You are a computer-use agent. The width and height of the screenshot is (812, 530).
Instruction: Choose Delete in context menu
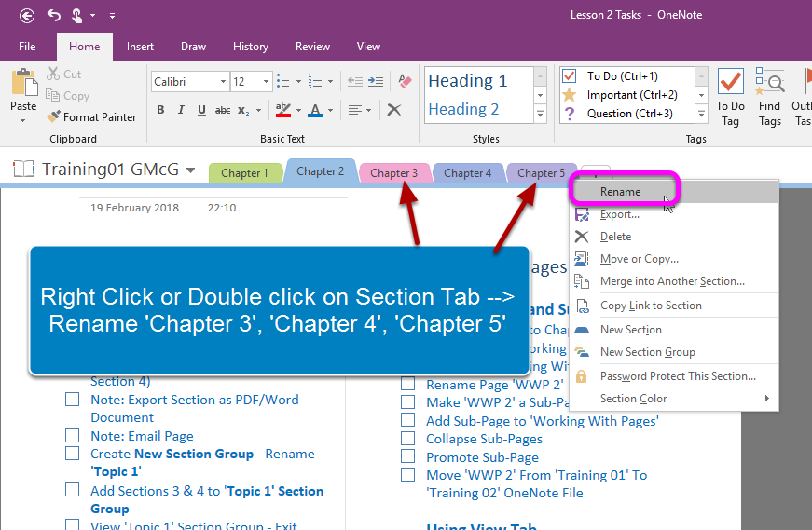[674, 237]
